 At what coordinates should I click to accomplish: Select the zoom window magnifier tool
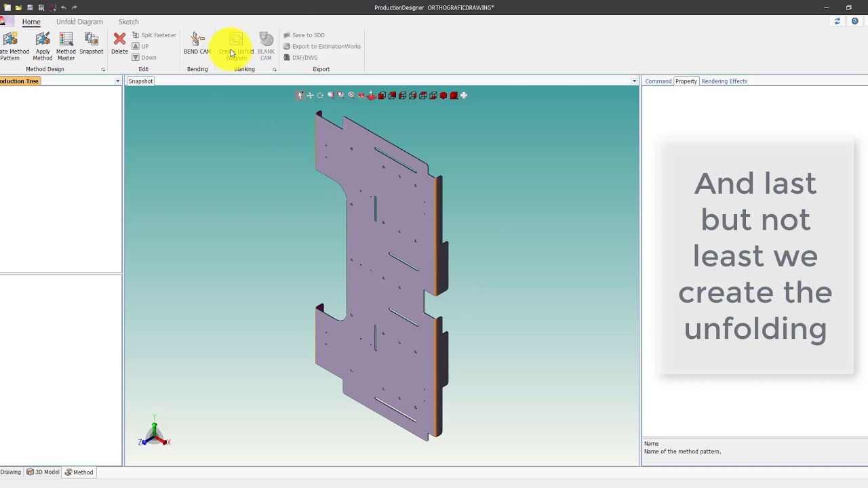click(x=341, y=96)
